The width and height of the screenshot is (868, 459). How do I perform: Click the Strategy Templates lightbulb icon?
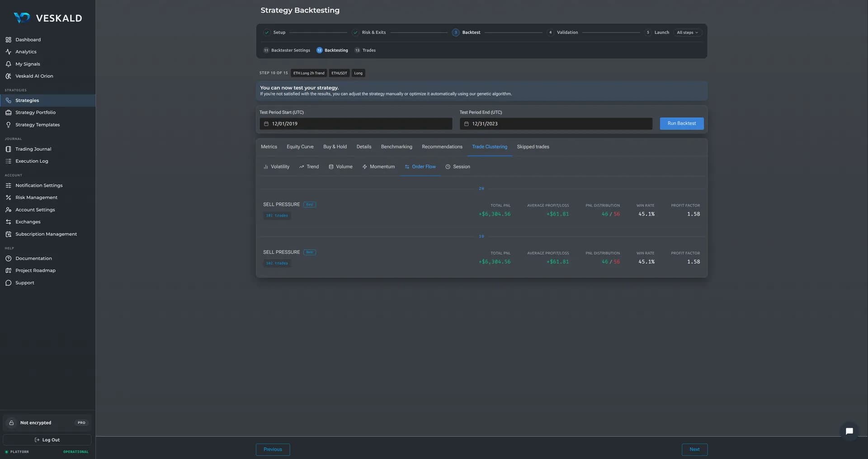[x=8, y=125]
